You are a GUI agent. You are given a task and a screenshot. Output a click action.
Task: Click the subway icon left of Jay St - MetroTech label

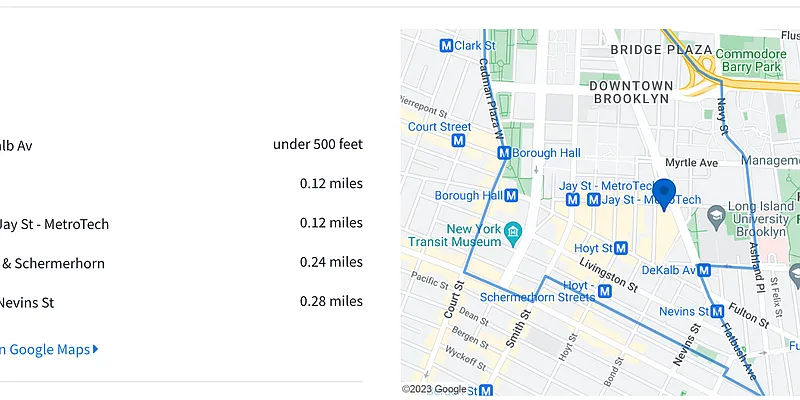[573, 200]
